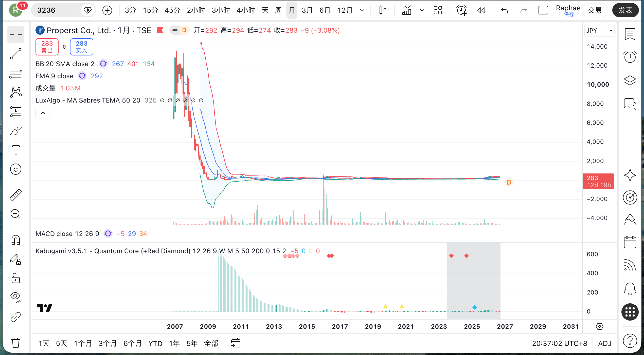The width and height of the screenshot is (644, 355).
Task: Switch to the 周 weekly interval
Action: [278, 10]
